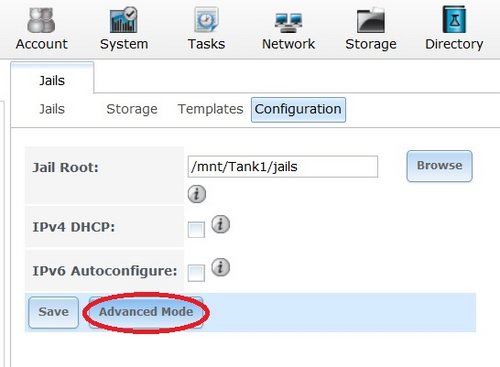Click Browse to choose jail root

pos(439,166)
